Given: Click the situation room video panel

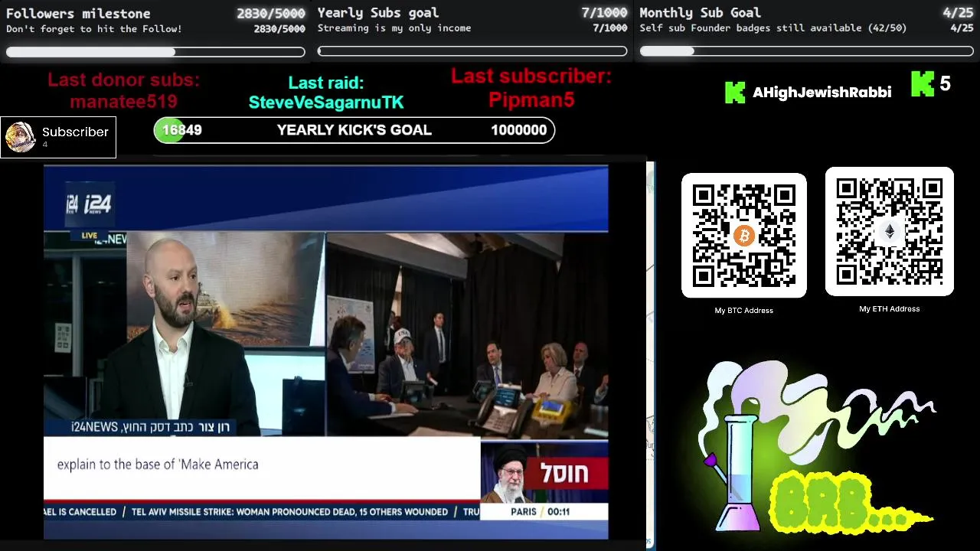Looking at the screenshot, I should pyautogui.click(x=467, y=334).
